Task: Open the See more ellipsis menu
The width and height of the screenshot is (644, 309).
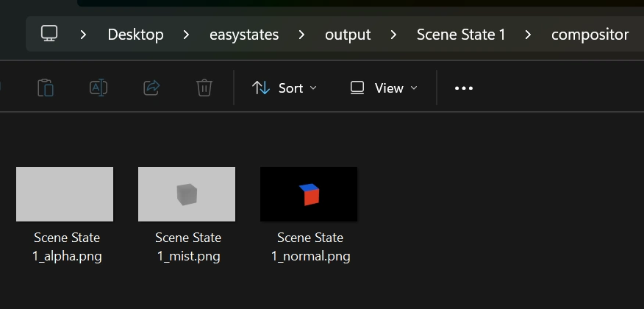Action: click(464, 88)
